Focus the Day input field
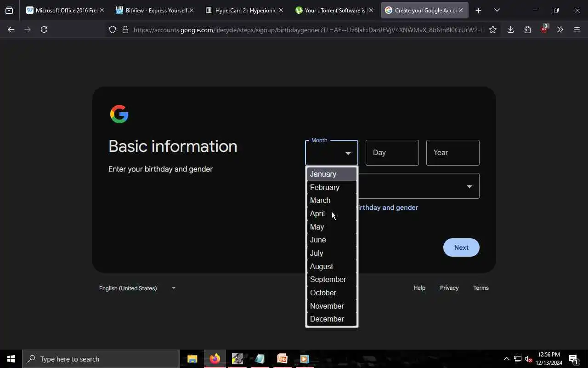Viewport: 588px width, 368px height. 392,153
